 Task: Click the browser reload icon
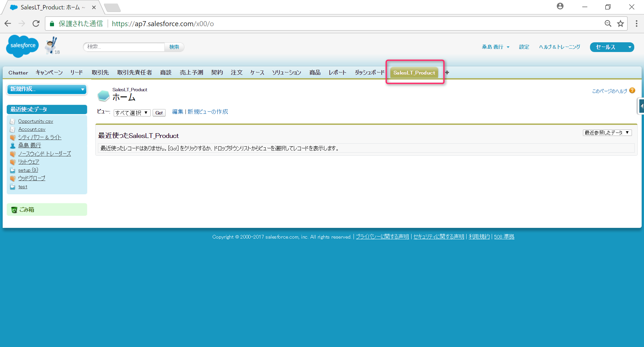(36, 23)
